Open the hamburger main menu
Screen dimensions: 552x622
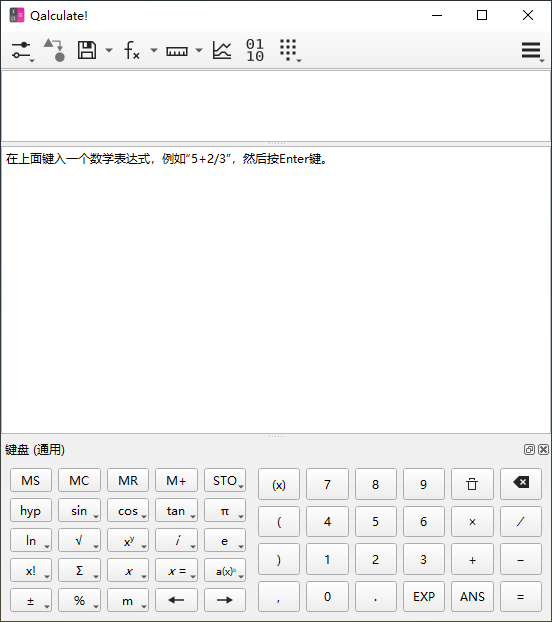[532, 51]
